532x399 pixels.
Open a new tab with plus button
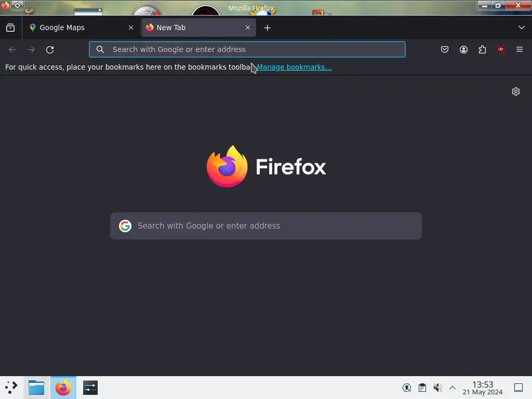(x=268, y=28)
